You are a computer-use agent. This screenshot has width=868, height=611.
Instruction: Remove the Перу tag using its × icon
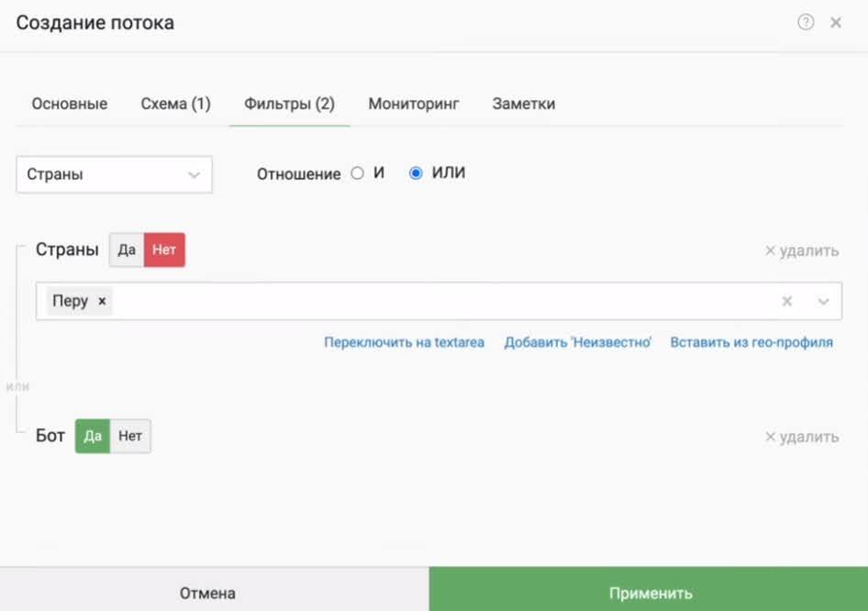click(x=101, y=300)
